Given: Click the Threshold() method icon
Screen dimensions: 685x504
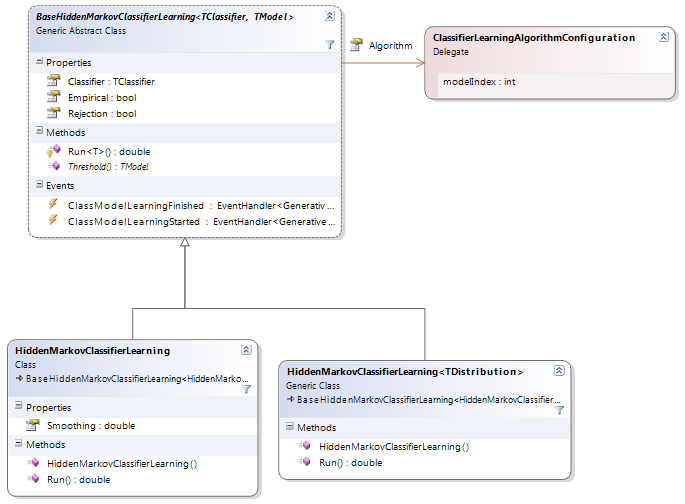Looking at the screenshot, I should 53,166.
